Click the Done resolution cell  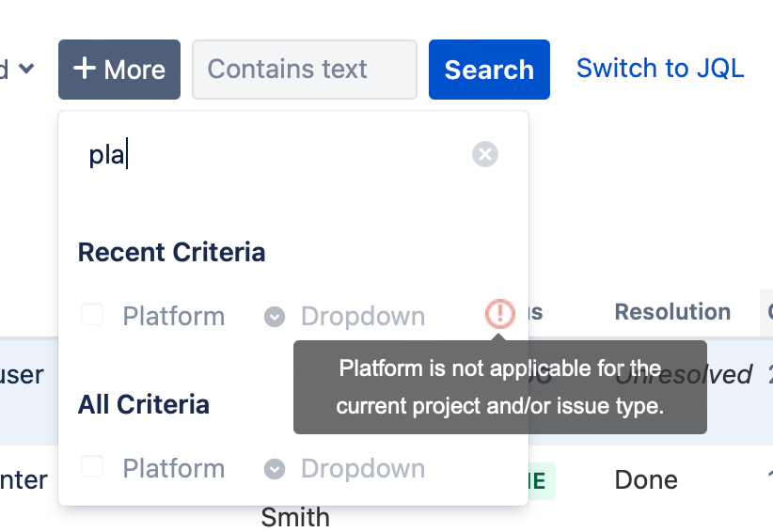(x=646, y=479)
